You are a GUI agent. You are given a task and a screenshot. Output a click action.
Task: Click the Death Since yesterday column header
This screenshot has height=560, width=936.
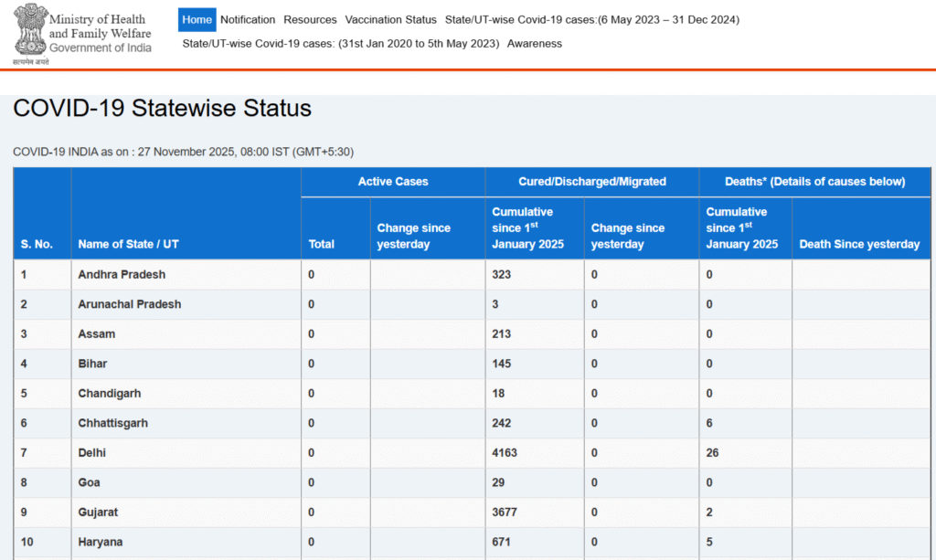point(859,244)
